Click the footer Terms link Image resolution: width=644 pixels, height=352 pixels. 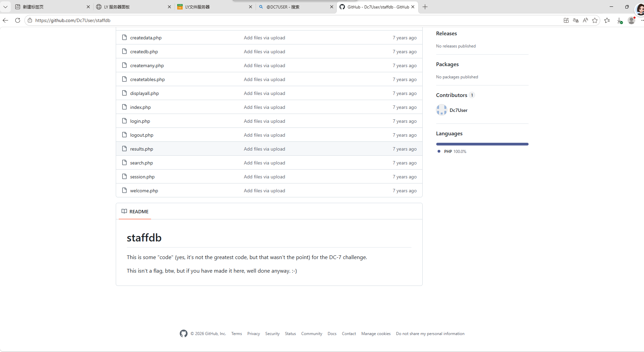click(x=237, y=334)
